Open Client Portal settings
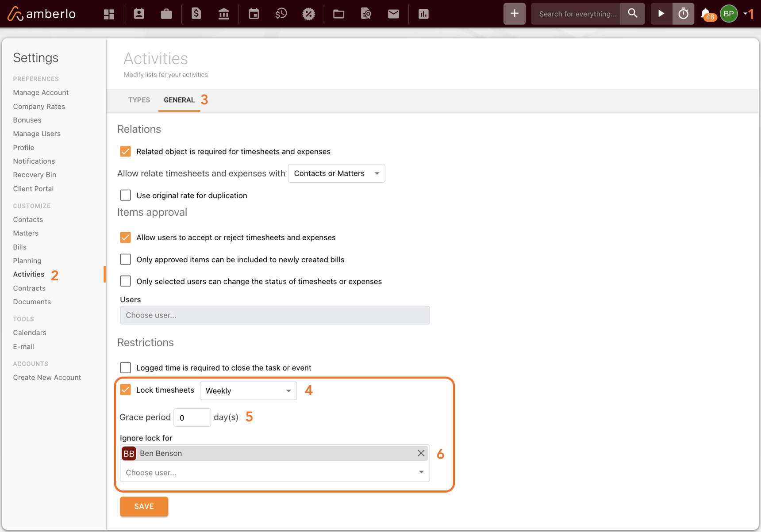 [33, 188]
